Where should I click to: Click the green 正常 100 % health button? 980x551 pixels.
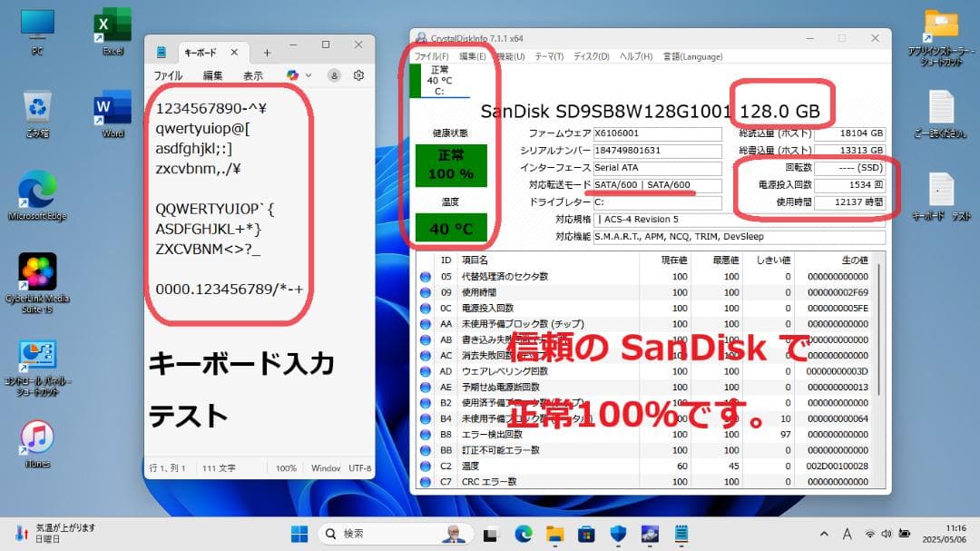pos(451,165)
